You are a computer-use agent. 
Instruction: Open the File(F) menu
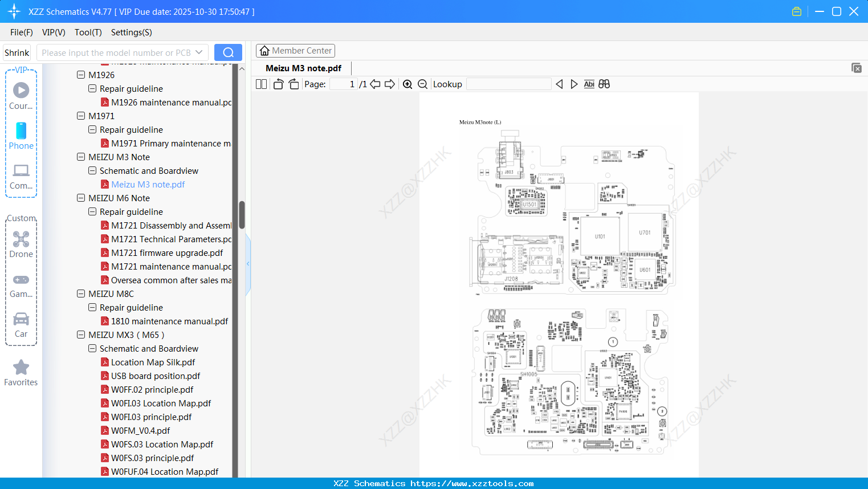point(22,32)
